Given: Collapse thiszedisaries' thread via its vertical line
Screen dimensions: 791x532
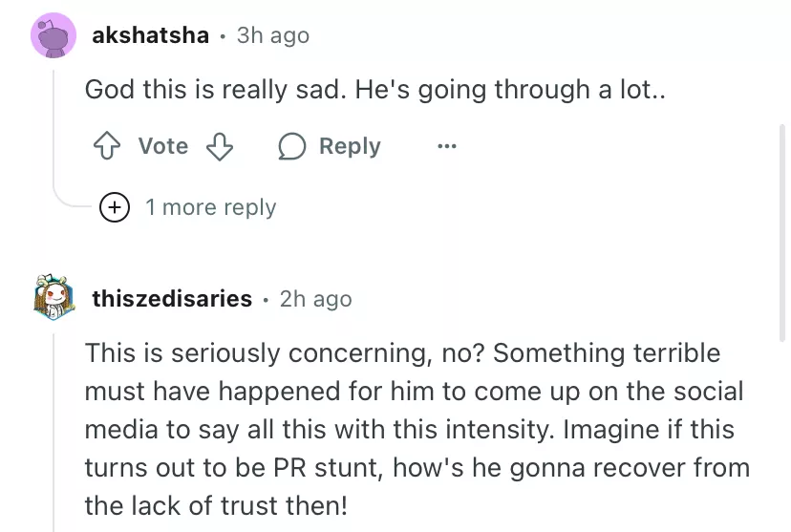Looking at the screenshot, I should click(54, 430).
